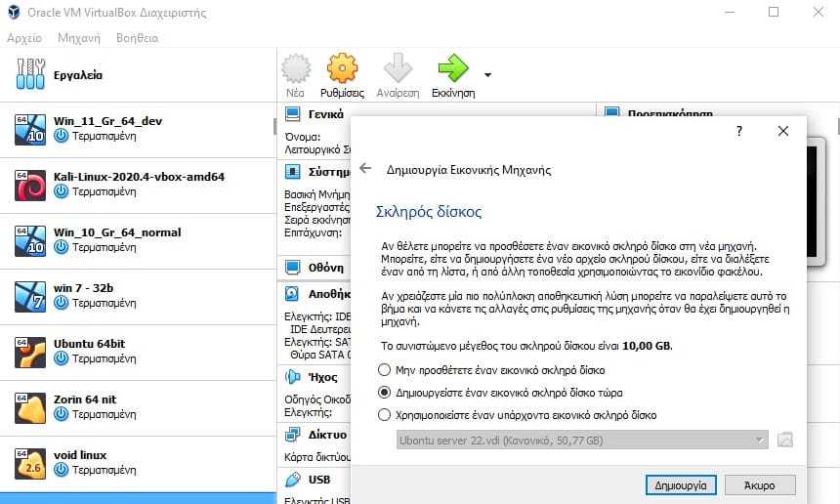Image resolution: width=840 pixels, height=504 pixels.
Task: Click the Ήχος speaker section icon
Action: [x=292, y=377]
